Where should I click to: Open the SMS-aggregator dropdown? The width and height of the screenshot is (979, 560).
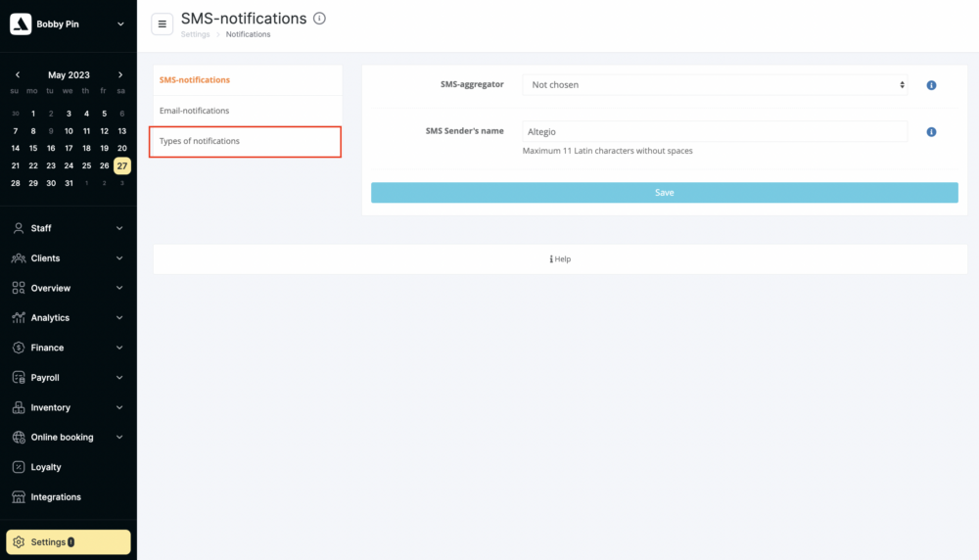click(x=715, y=85)
